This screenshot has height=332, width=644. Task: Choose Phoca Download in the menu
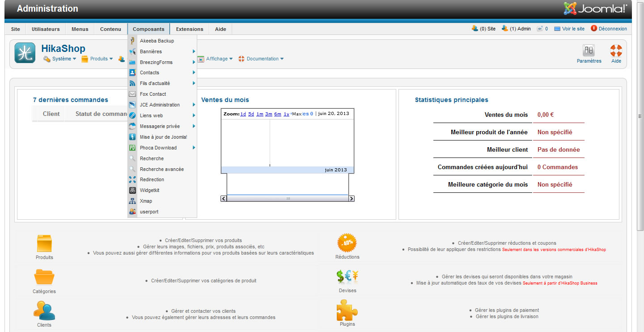tap(158, 148)
